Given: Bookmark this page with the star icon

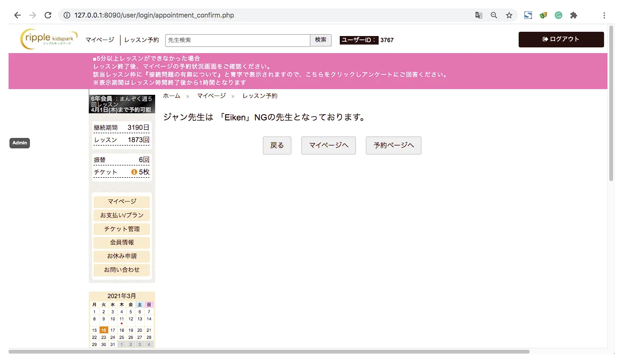Looking at the screenshot, I should click(509, 15).
